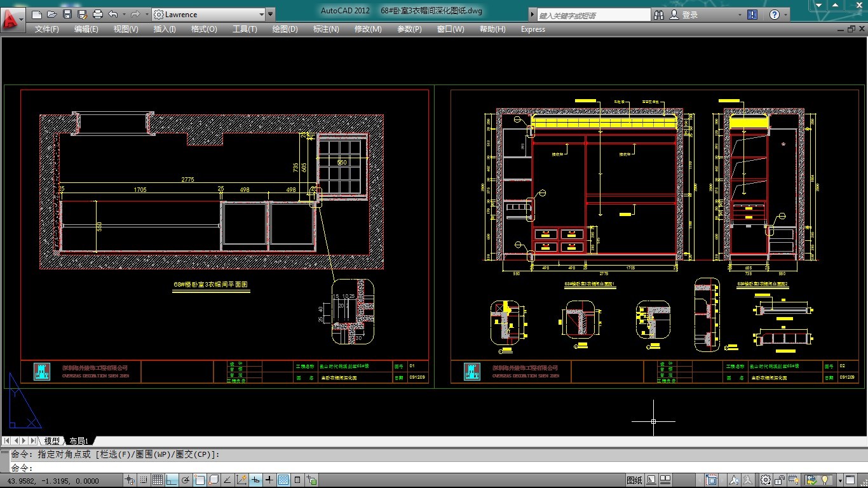The image size is (868, 488).
Task: Open the 格式(O) menu
Action: [x=204, y=29]
